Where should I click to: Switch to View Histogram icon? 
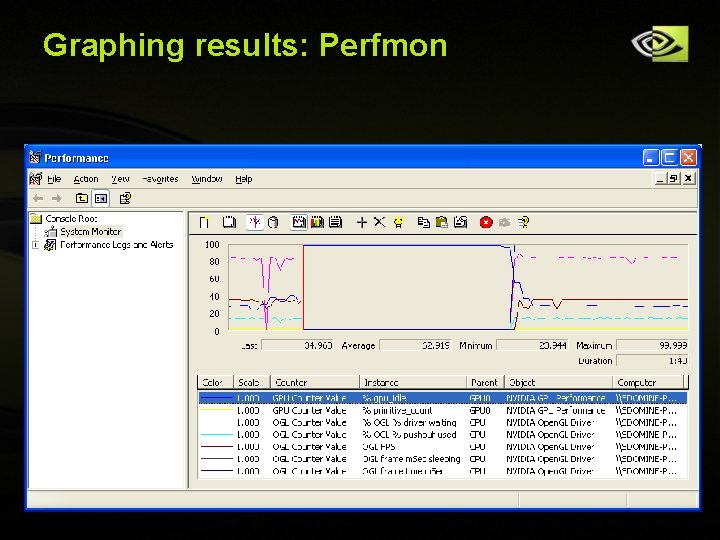(317, 223)
